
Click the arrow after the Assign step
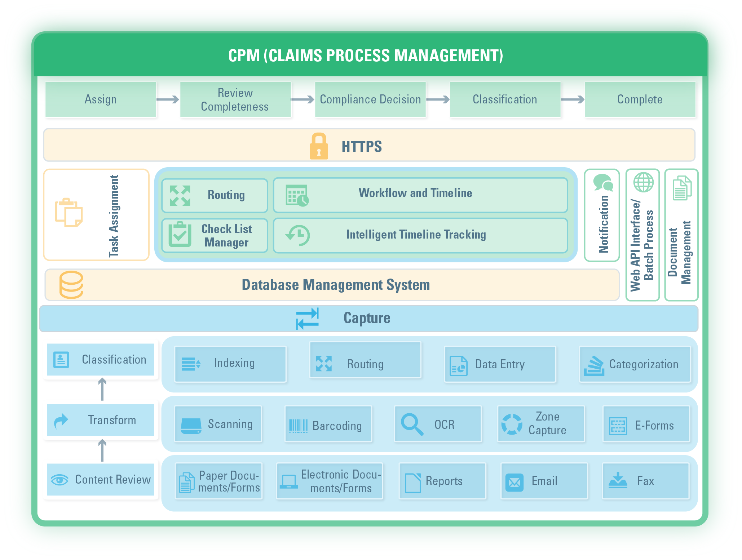(168, 99)
